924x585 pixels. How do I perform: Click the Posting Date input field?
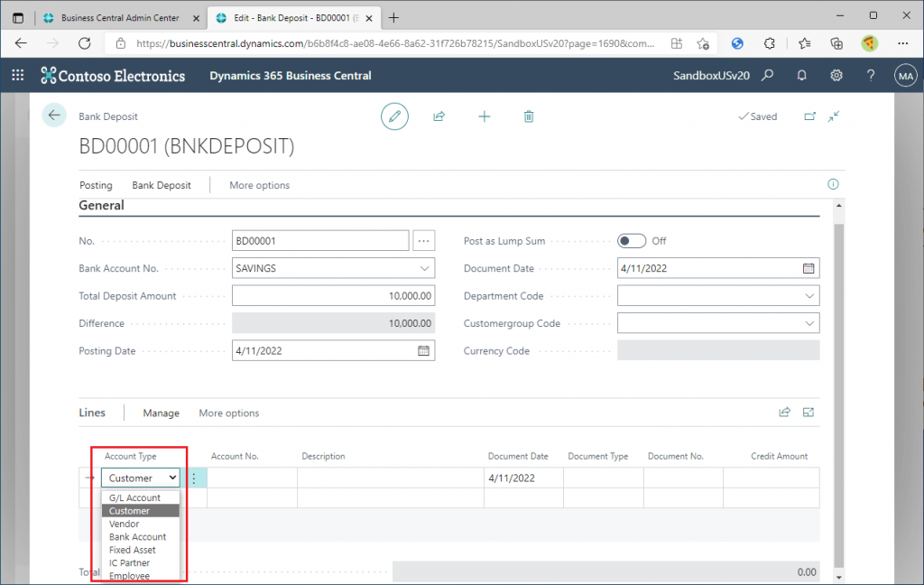tap(333, 351)
